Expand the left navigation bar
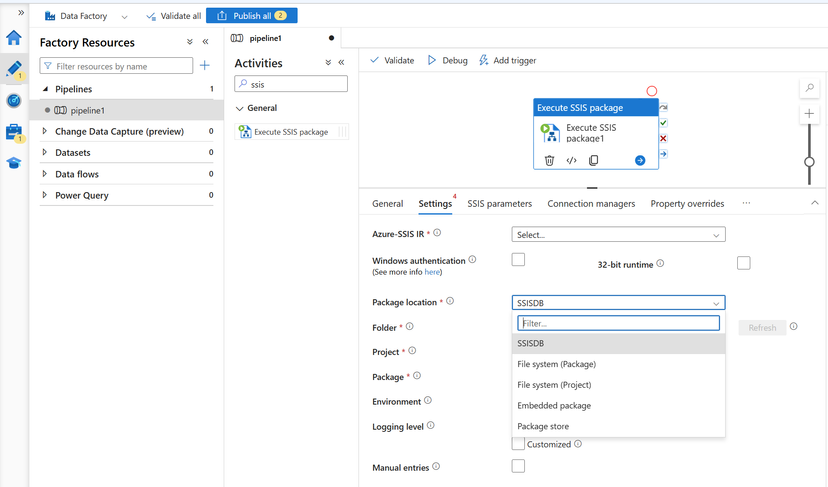Image resolution: width=828 pixels, height=487 pixels. [x=21, y=12]
